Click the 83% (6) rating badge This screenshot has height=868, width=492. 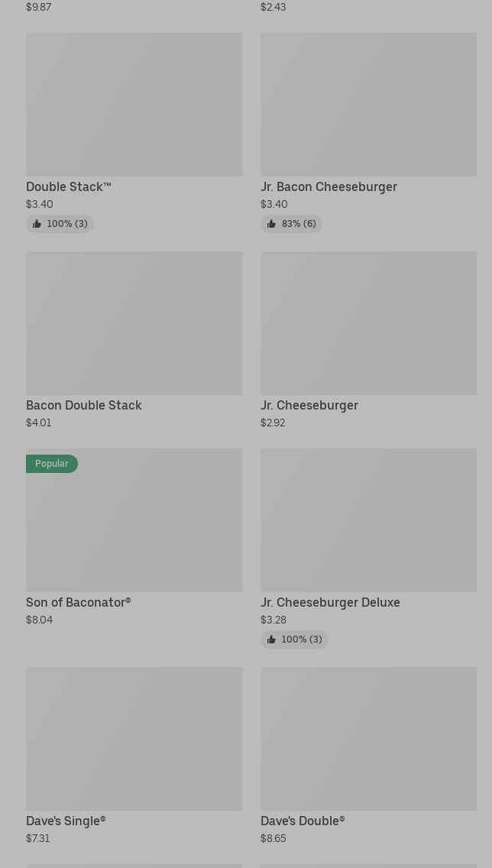tap(298, 224)
